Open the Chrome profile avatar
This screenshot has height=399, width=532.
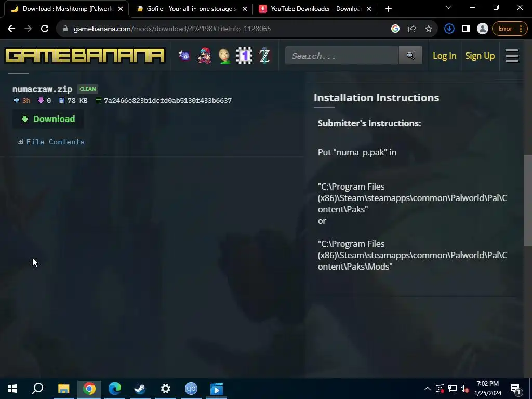click(482, 29)
